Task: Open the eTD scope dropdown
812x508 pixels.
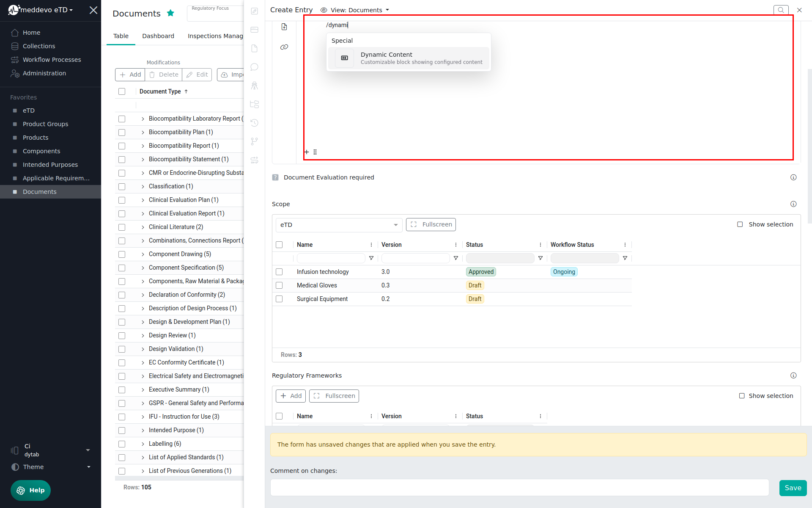Action: click(339, 225)
